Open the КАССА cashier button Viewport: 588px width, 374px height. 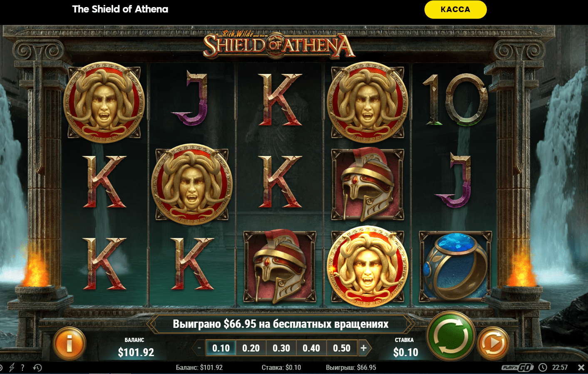[x=455, y=9]
